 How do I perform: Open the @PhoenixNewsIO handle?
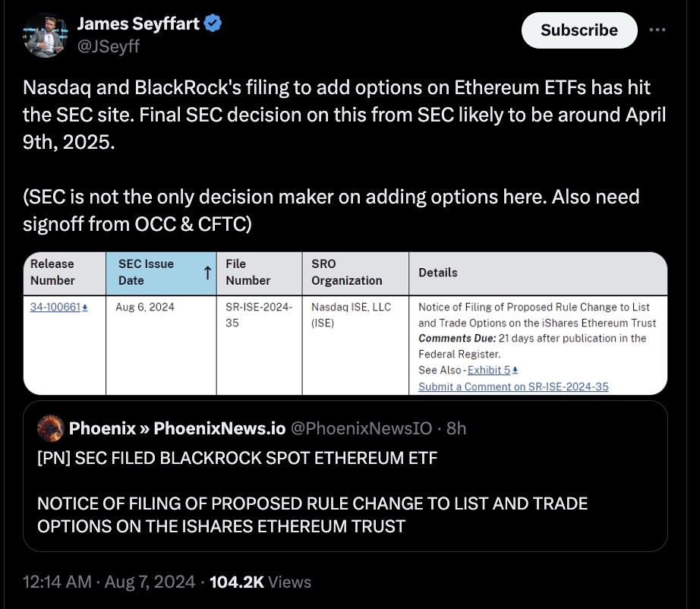[361, 428]
